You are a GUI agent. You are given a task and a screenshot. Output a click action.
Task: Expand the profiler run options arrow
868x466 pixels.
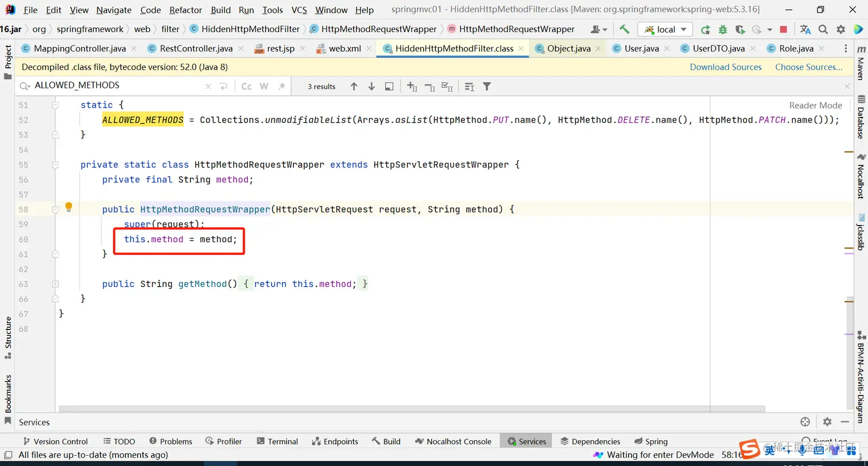pos(770,29)
